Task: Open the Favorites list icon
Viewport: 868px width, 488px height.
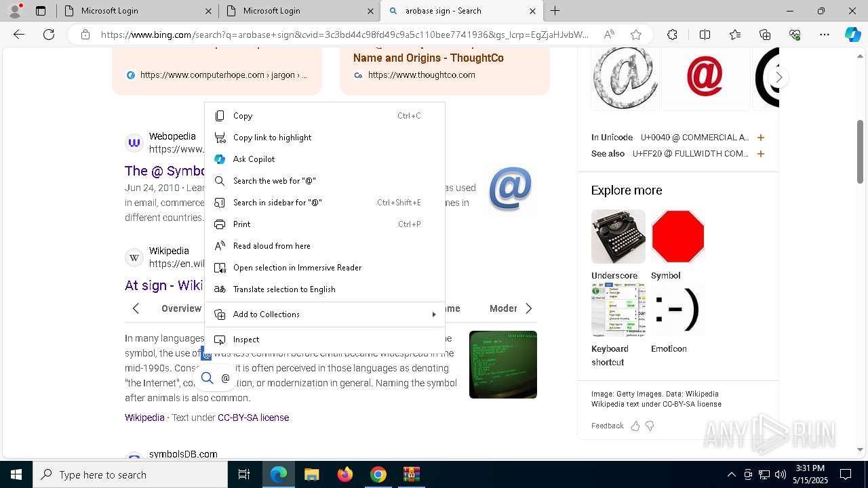Action: (735, 35)
